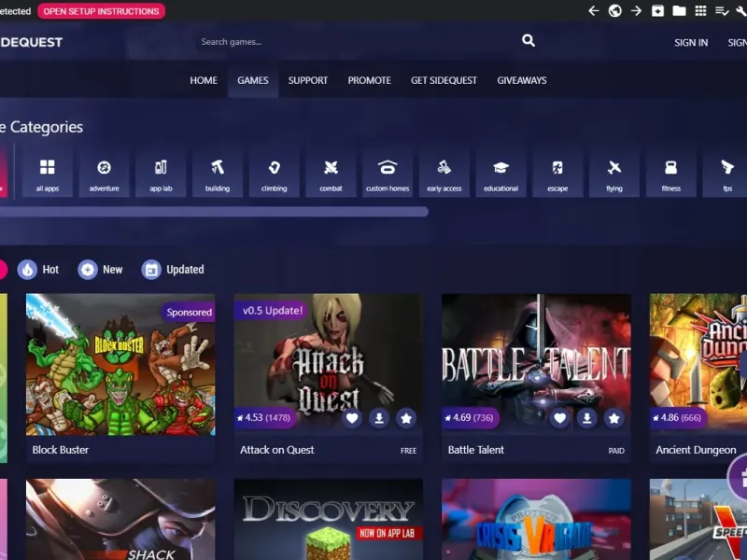Select the climbing category

(274, 172)
